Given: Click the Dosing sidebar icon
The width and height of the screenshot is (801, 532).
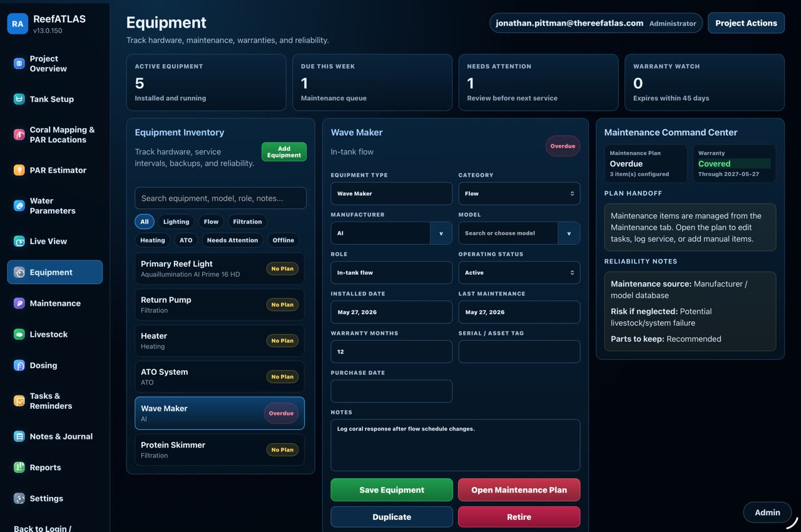Looking at the screenshot, I should click(19, 366).
